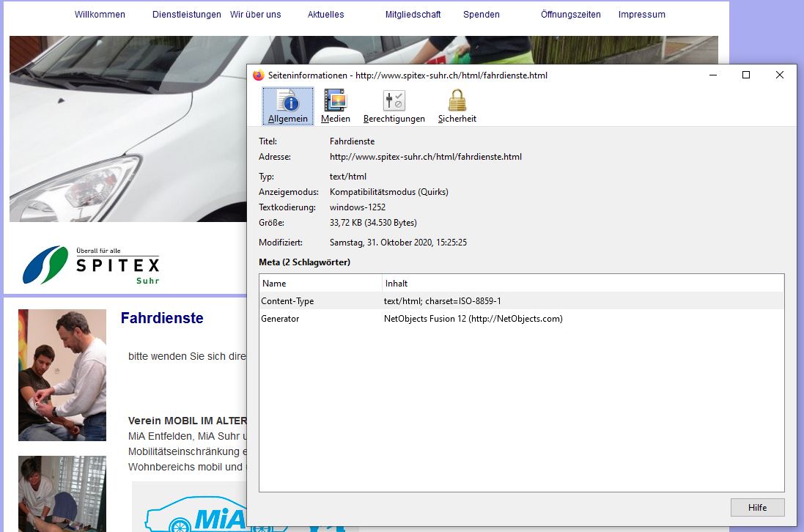The height and width of the screenshot is (532, 804).
Task: Maximize the Seiteninformationen window
Action: (x=746, y=75)
